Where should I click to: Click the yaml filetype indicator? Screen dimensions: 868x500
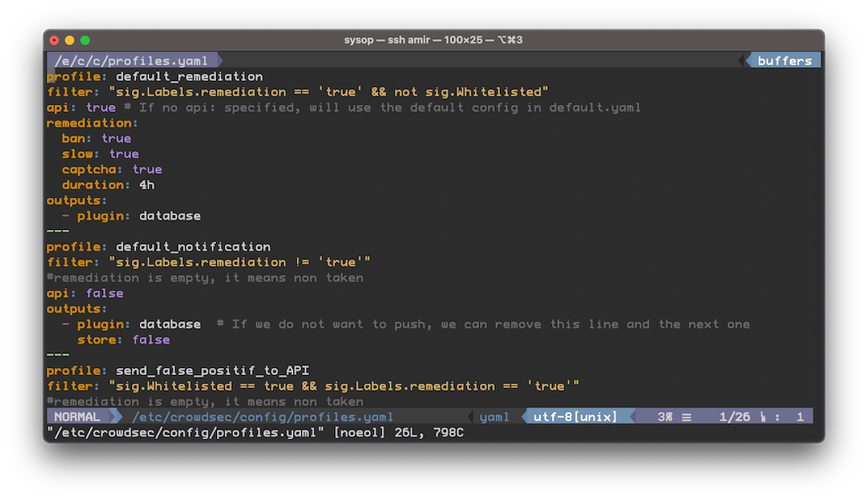494,417
